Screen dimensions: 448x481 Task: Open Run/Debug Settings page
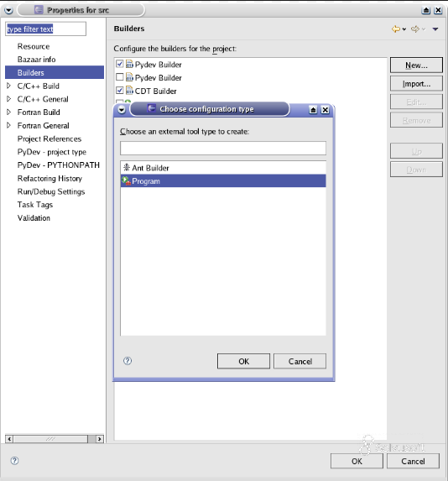click(x=51, y=191)
